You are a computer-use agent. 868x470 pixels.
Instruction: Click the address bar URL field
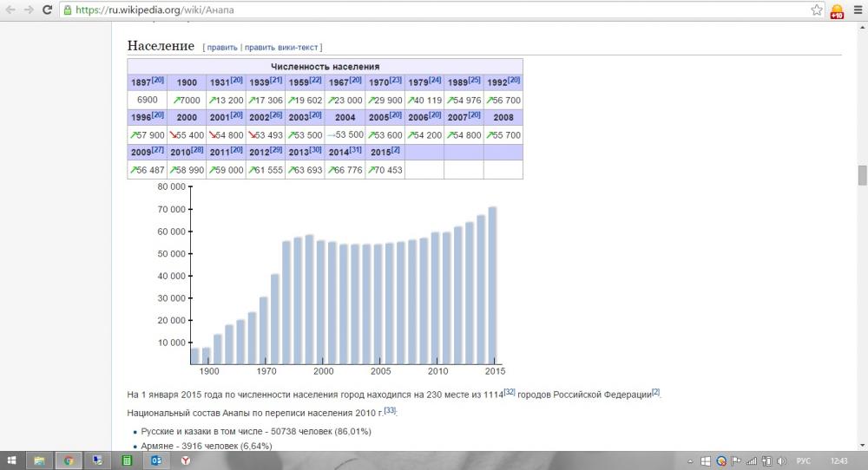(x=437, y=10)
